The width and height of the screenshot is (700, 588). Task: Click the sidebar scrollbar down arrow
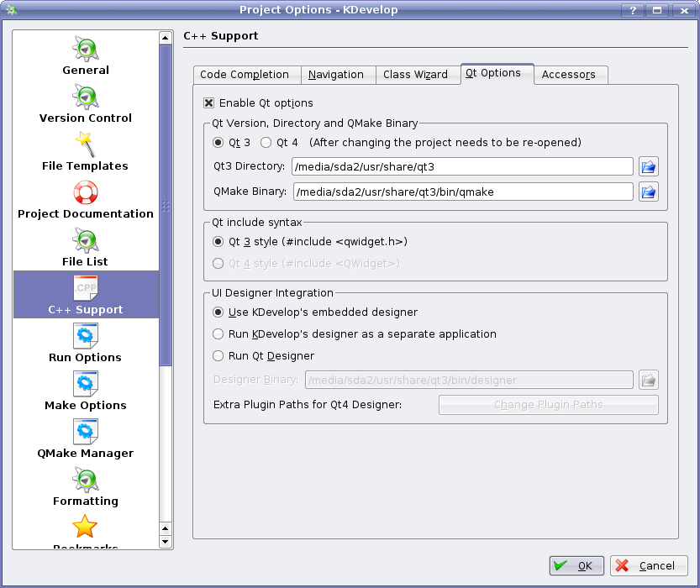point(166,542)
